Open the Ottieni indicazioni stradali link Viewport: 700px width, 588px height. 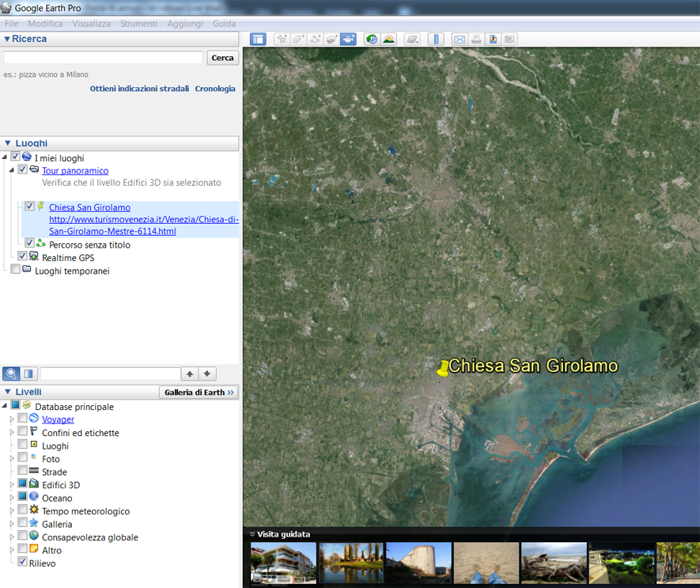(139, 89)
